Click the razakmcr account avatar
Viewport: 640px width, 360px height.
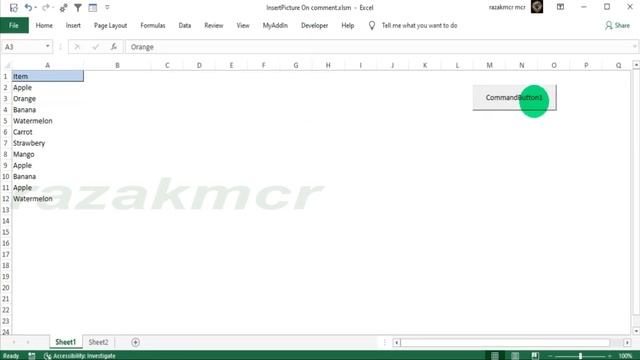coord(537,7)
